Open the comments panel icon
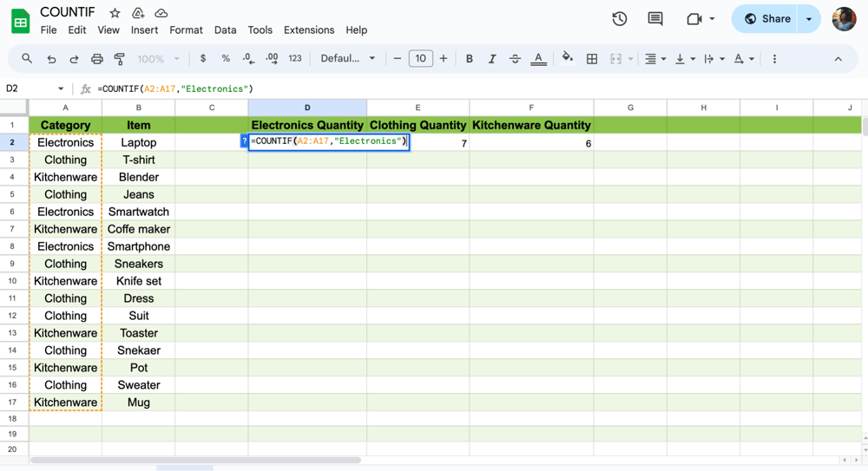The height and width of the screenshot is (471, 868). (655, 19)
